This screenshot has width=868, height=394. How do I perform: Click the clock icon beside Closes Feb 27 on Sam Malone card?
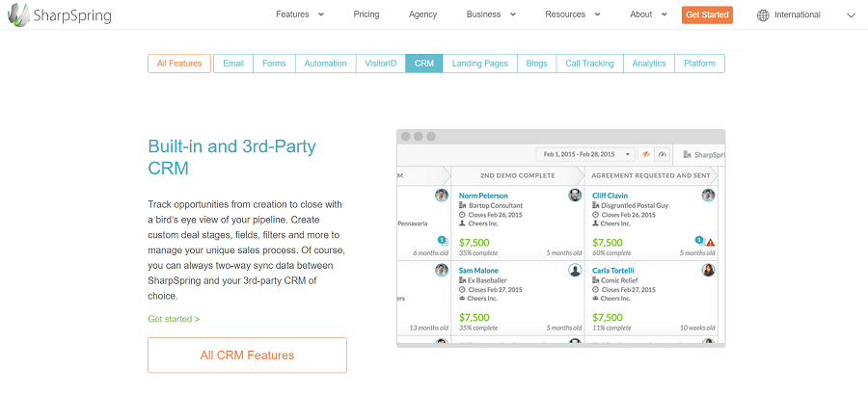pyautogui.click(x=462, y=290)
